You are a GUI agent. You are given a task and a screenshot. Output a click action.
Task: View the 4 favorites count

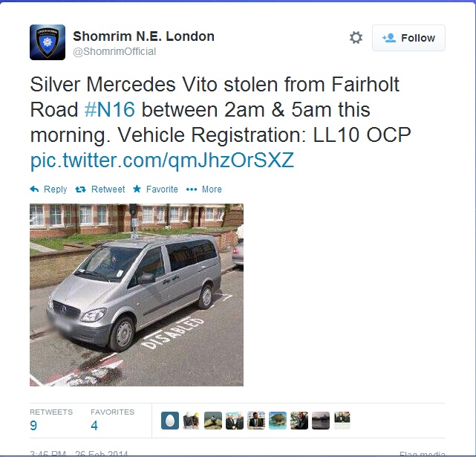click(94, 425)
